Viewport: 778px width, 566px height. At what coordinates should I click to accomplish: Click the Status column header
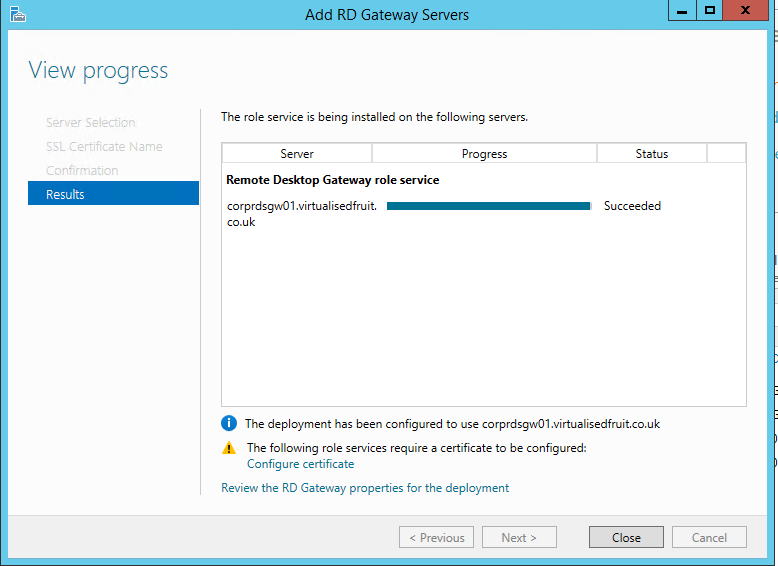point(651,154)
